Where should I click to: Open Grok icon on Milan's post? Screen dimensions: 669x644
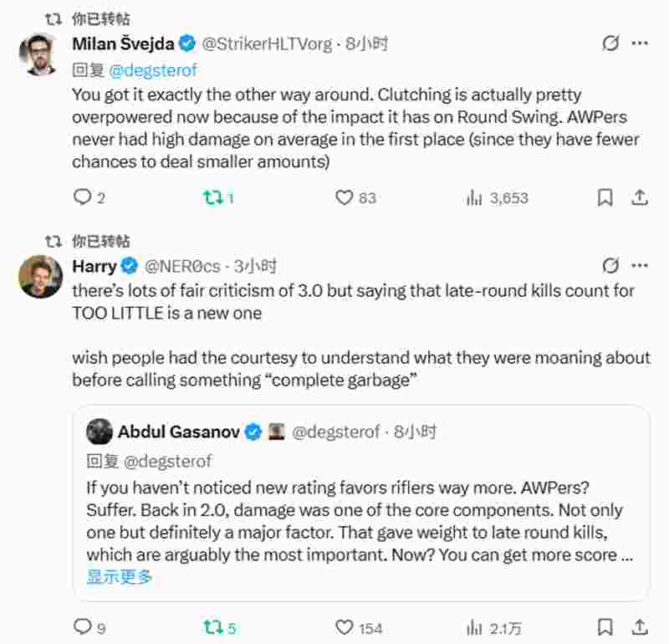coord(610,43)
